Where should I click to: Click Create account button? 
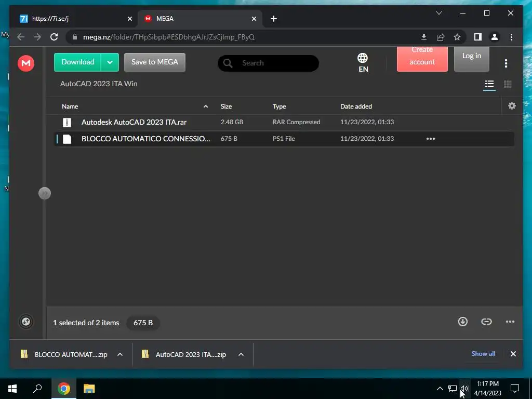tap(422, 58)
